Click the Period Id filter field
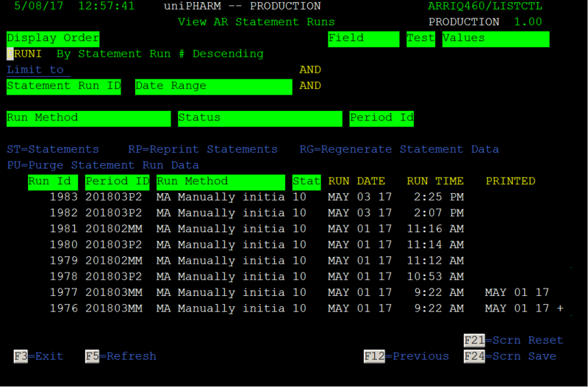The height and width of the screenshot is (387, 588). [x=381, y=119]
